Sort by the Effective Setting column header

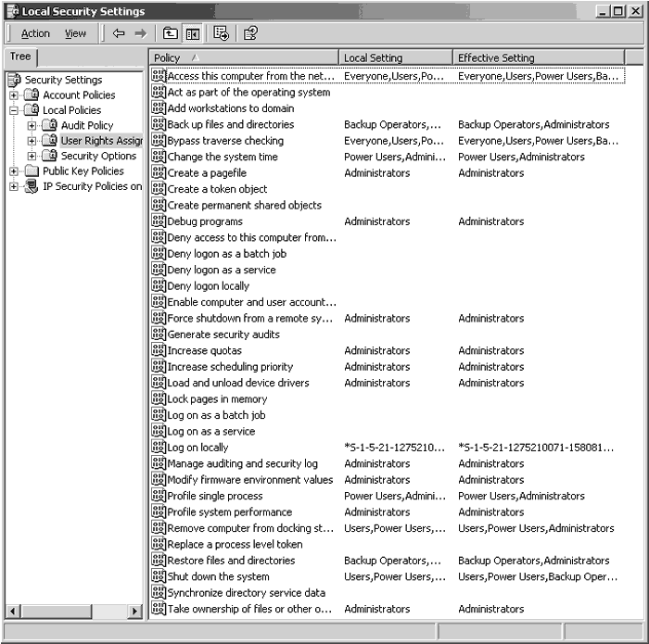click(x=539, y=57)
